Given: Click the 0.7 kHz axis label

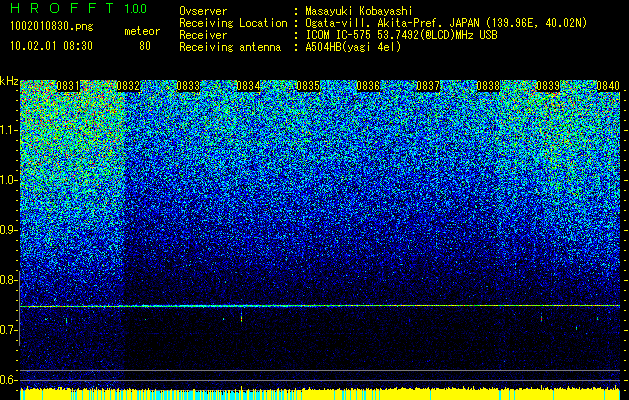Looking at the screenshot, I should (x=8, y=330).
